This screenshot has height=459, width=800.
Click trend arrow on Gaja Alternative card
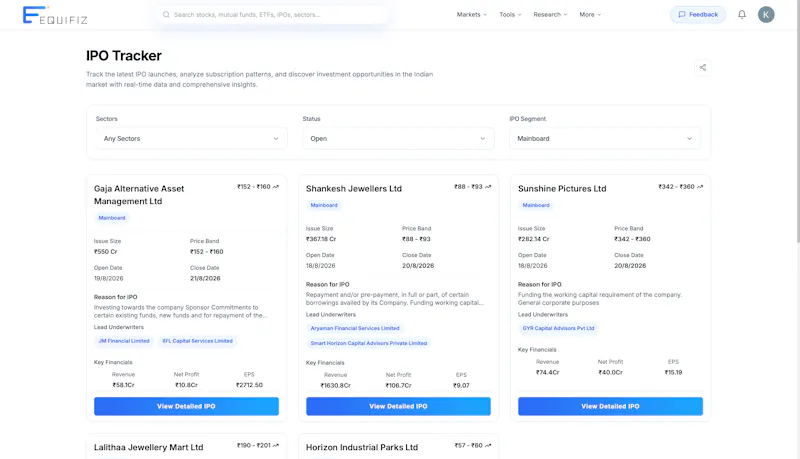276,187
